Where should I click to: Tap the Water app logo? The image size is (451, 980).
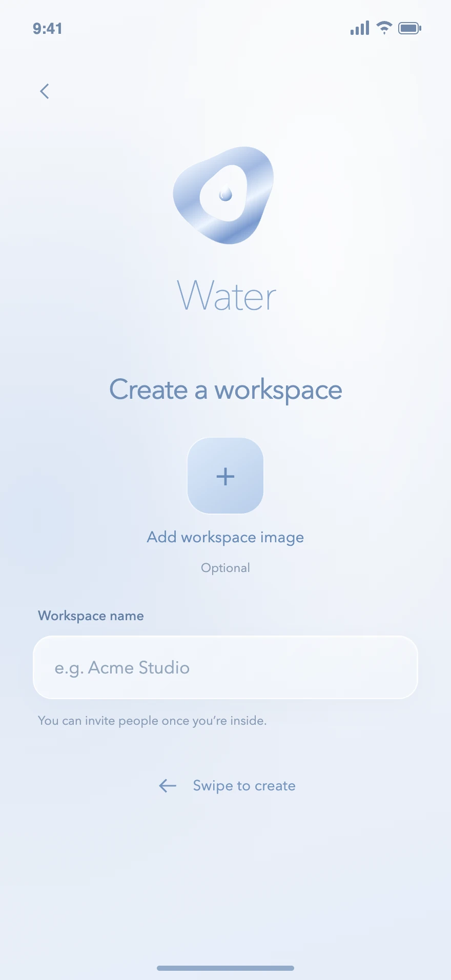(223, 195)
